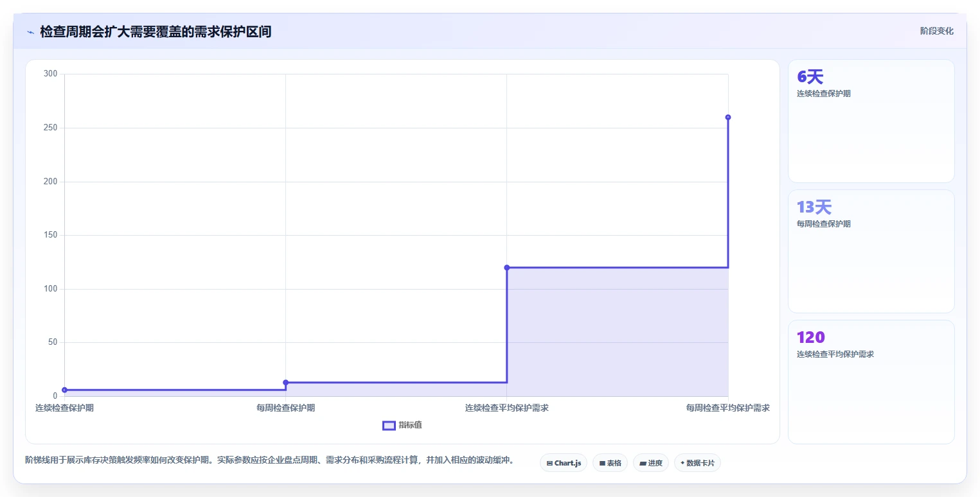
Task: Click the y-axis tick value 150
Action: 50,235
